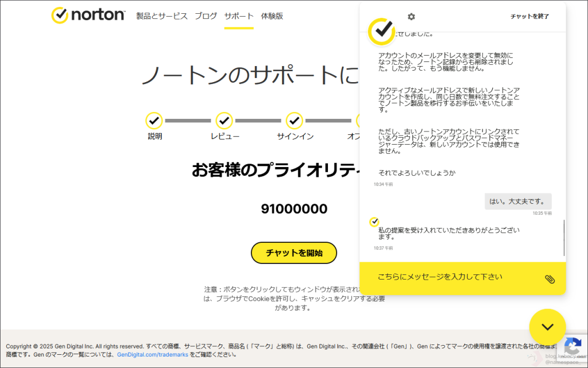Select the サポート tab
Image resolution: width=588 pixels, height=368 pixels.
239,16
